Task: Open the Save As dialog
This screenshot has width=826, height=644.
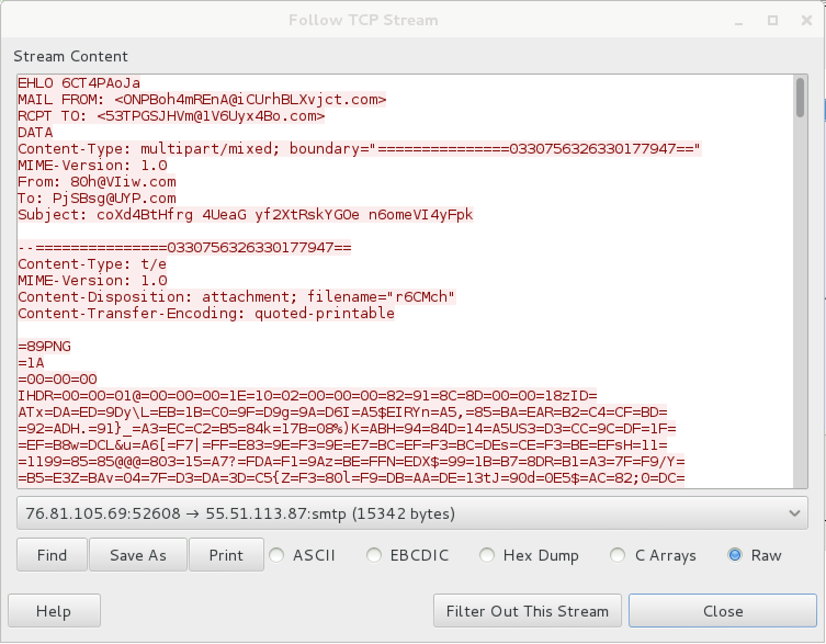Action: coord(138,555)
